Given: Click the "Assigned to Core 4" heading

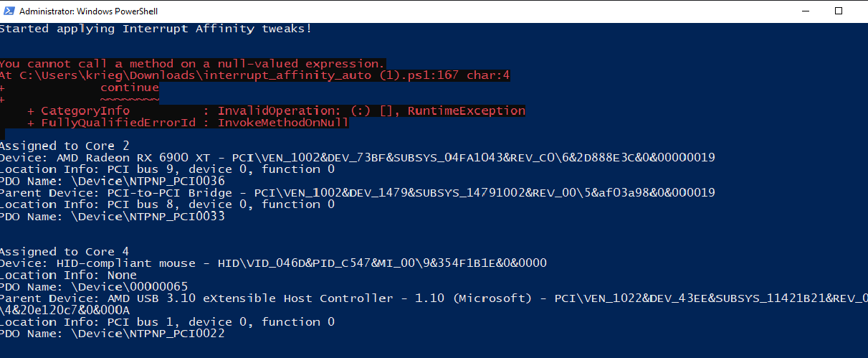Looking at the screenshot, I should coord(65,251).
